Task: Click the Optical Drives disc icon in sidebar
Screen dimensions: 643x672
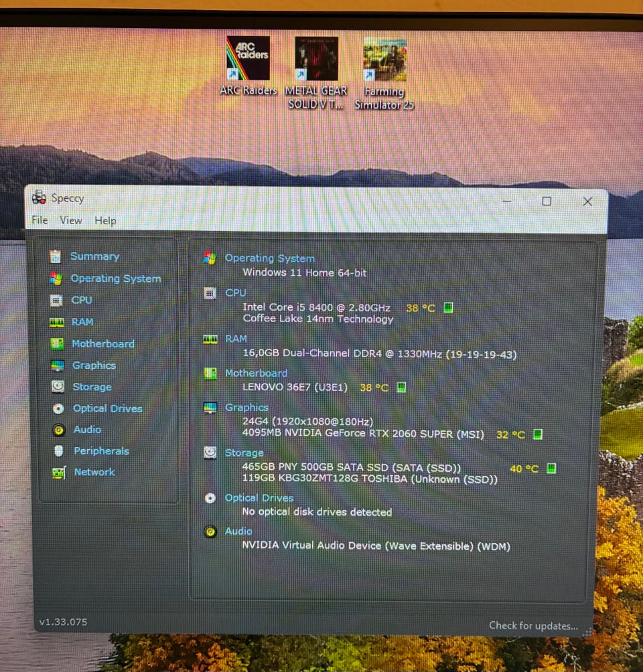Action: pyautogui.click(x=58, y=408)
